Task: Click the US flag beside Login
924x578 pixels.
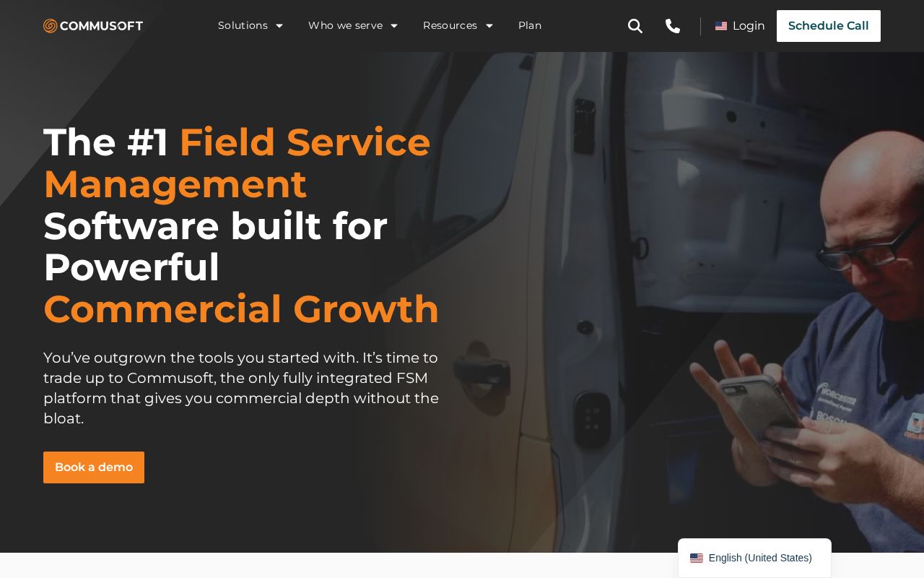Action: (x=721, y=26)
